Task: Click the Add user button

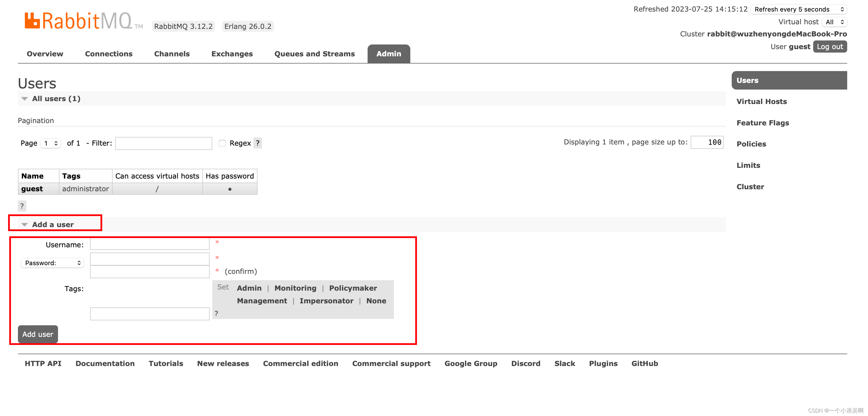Action: click(x=38, y=333)
